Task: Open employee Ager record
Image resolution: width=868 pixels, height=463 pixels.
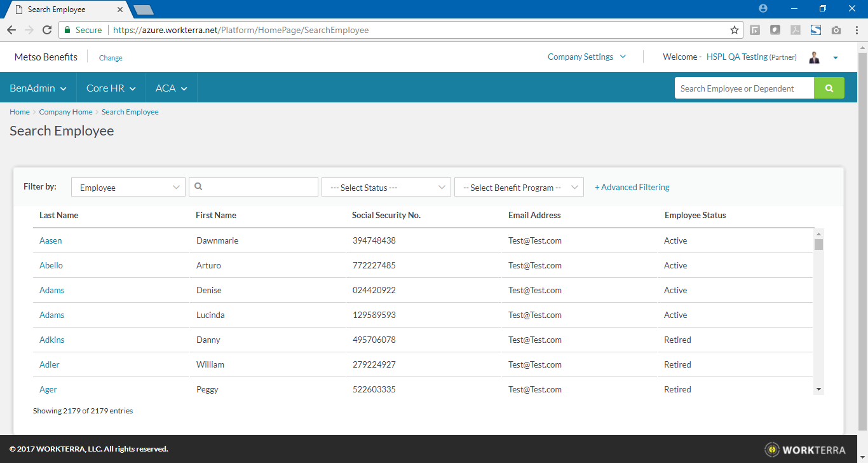Action: tap(48, 389)
